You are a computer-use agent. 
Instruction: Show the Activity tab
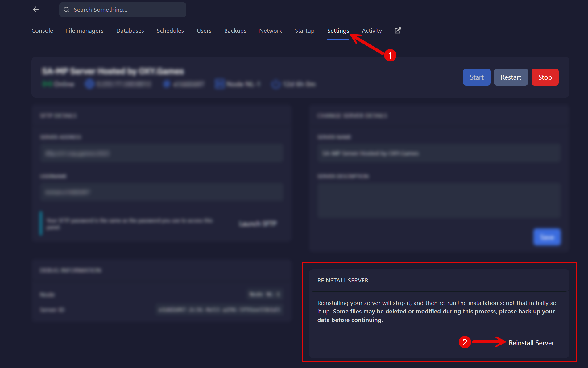click(x=372, y=31)
